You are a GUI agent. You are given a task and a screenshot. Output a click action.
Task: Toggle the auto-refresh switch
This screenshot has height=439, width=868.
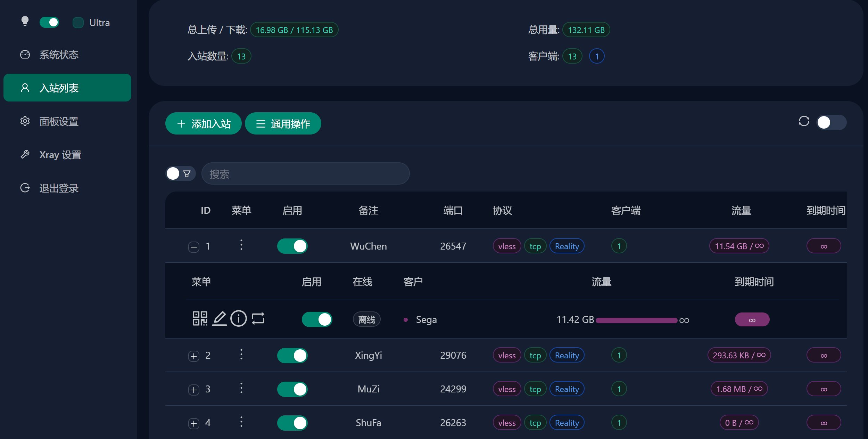pos(831,122)
